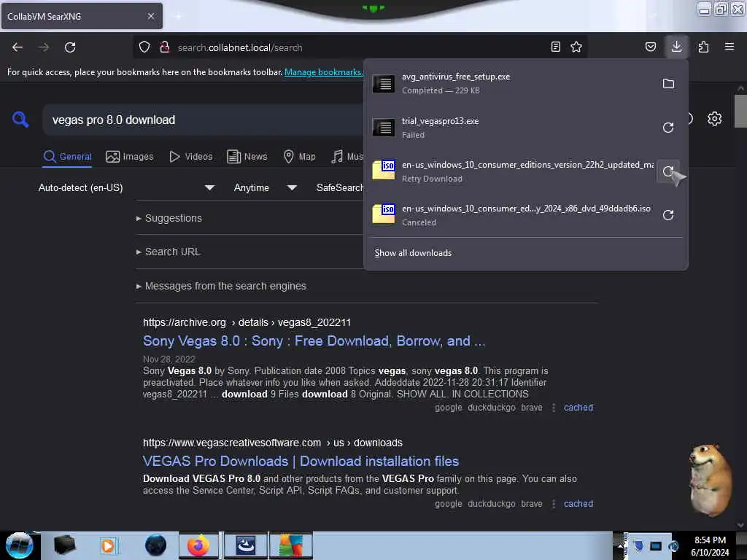Image resolution: width=747 pixels, height=560 pixels.
Task: Open the Save to Pocket icon
Action: 650,47
